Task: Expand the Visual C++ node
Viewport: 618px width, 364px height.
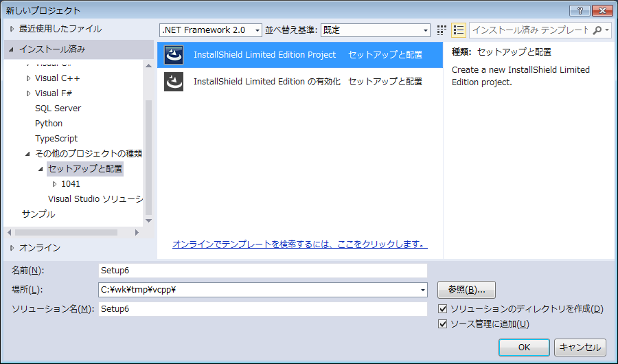Action: click(28, 78)
